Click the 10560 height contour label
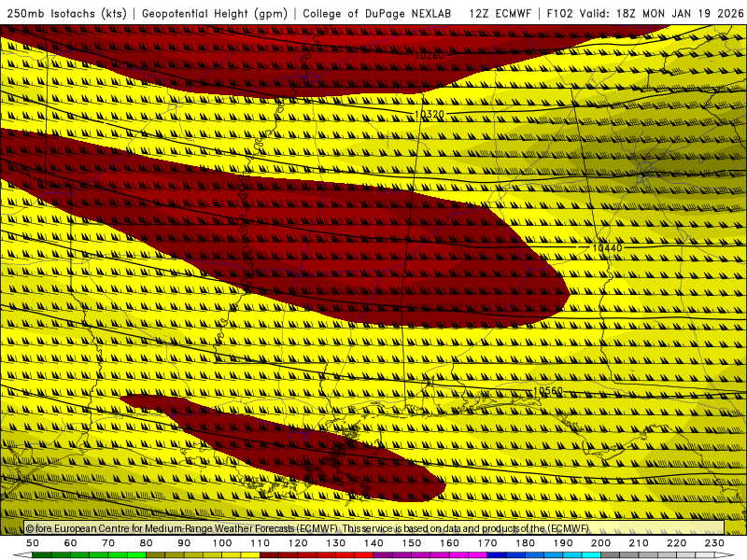 [x=548, y=391]
